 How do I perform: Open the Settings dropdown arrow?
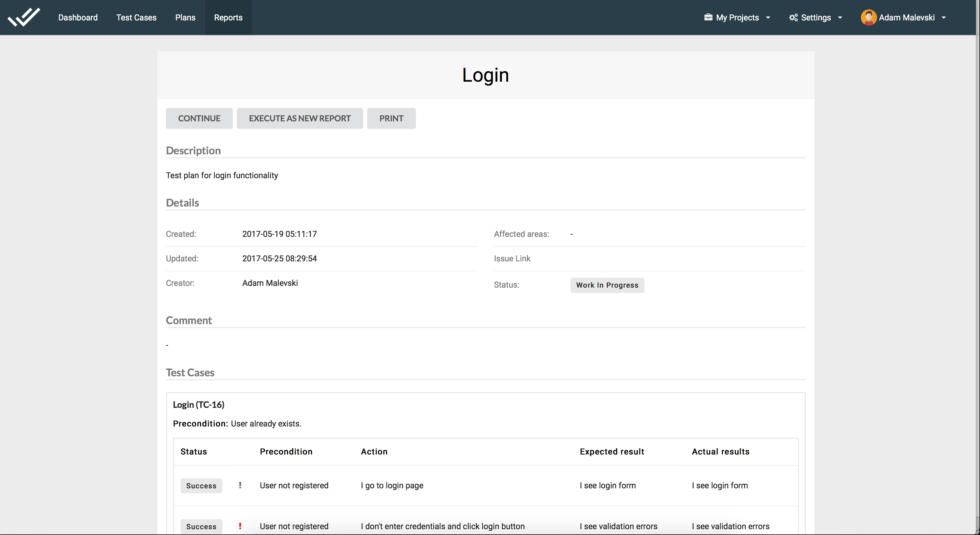coord(840,18)
